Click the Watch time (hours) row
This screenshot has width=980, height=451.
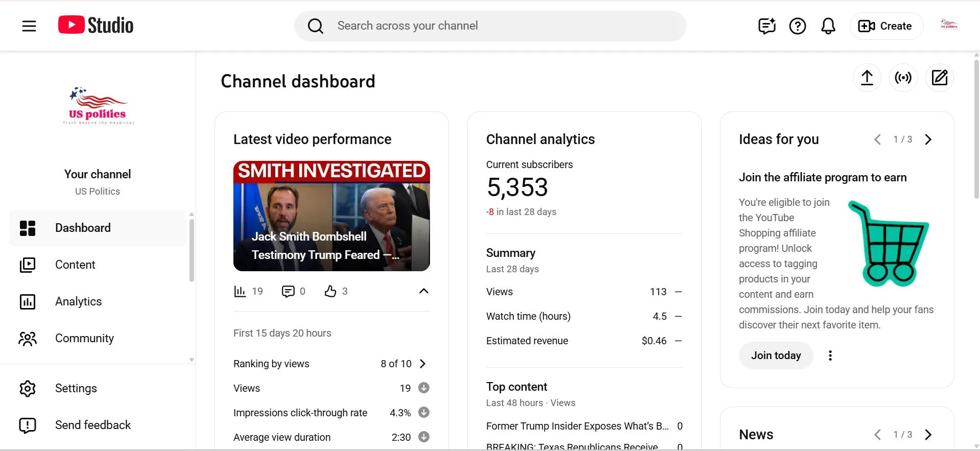tap(584, 316)
